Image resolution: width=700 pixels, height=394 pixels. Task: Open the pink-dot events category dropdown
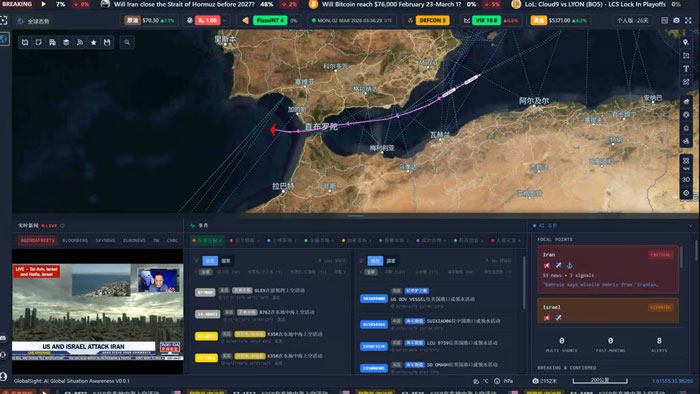(506, 241)
